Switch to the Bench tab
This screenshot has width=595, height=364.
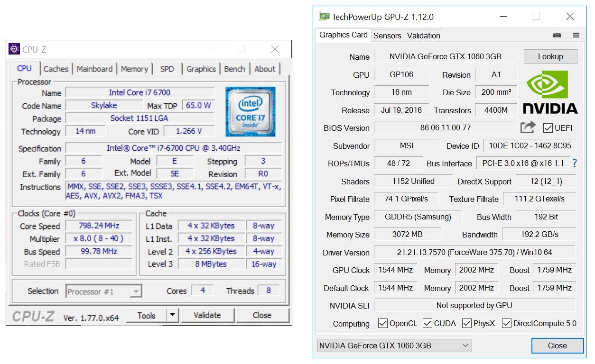tap(234, 69)
